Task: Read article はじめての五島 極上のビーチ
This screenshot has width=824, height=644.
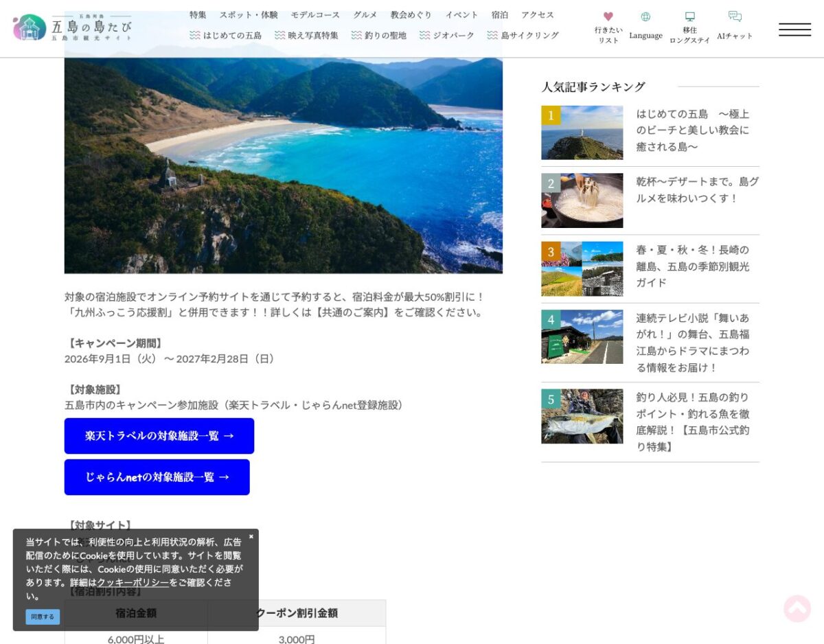Action: [x=693, y=130]
